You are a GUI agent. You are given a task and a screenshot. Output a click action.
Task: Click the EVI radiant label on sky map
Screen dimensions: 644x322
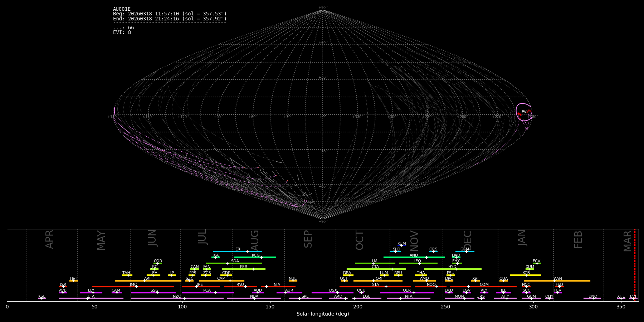525,112
